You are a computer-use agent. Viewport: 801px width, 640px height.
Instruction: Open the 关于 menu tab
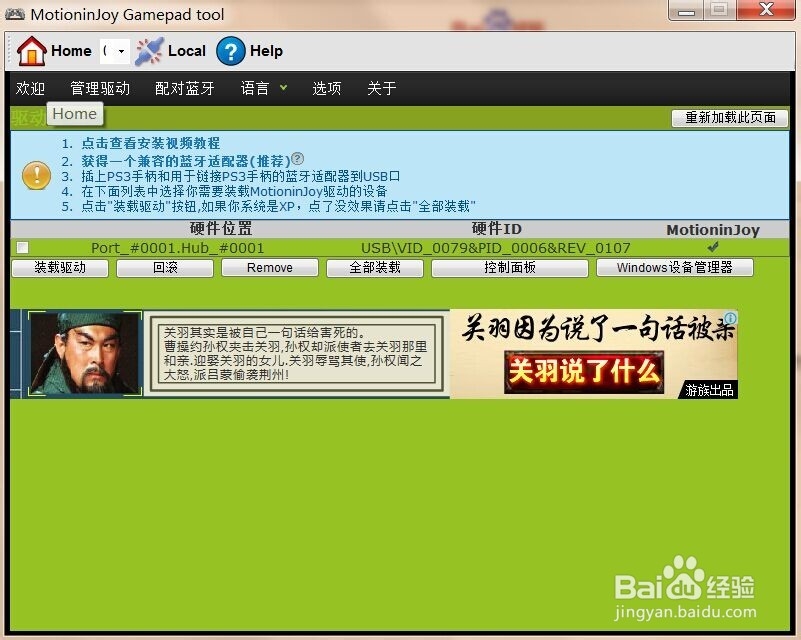(x=382, y=88)
